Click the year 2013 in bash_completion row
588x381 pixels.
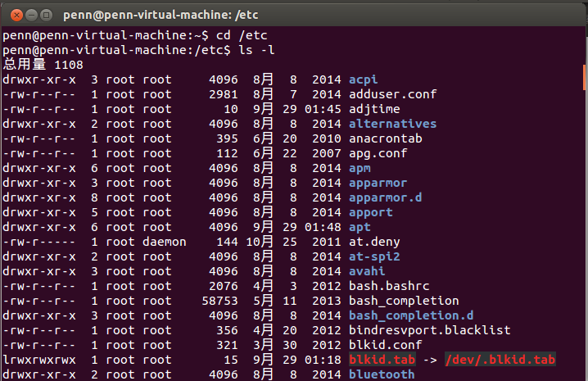[327, 301]
